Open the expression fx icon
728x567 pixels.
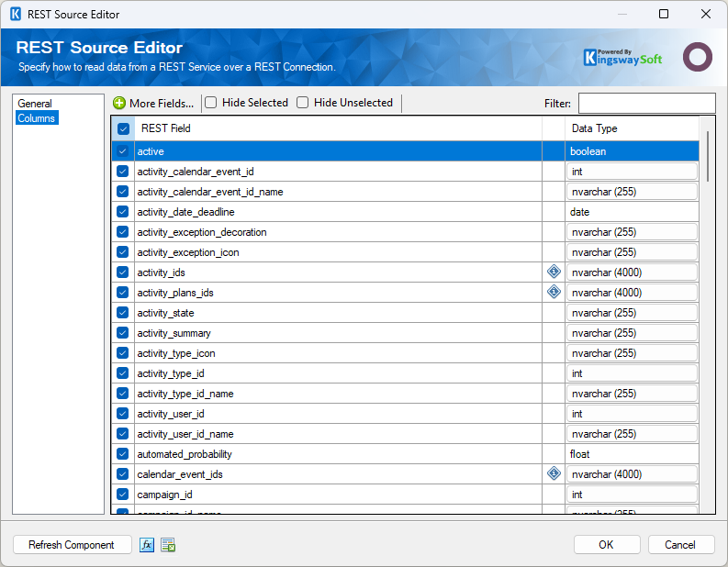(x=147, y=545)
